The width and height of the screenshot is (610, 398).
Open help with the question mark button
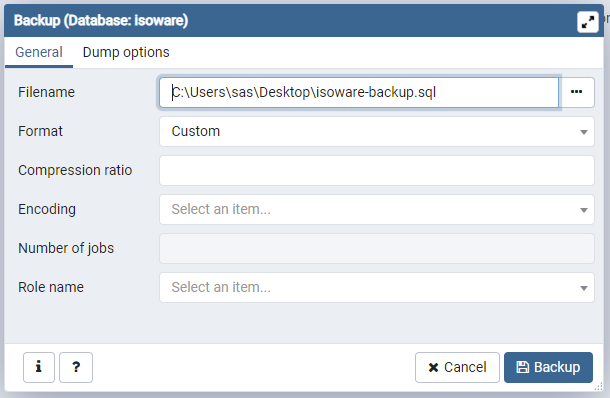[x=76, y=367]
